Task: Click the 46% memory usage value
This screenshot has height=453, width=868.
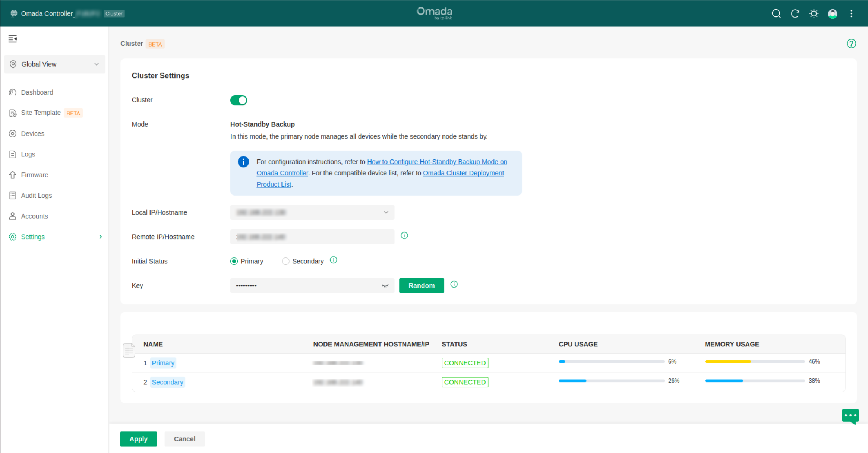Action: 814,362
